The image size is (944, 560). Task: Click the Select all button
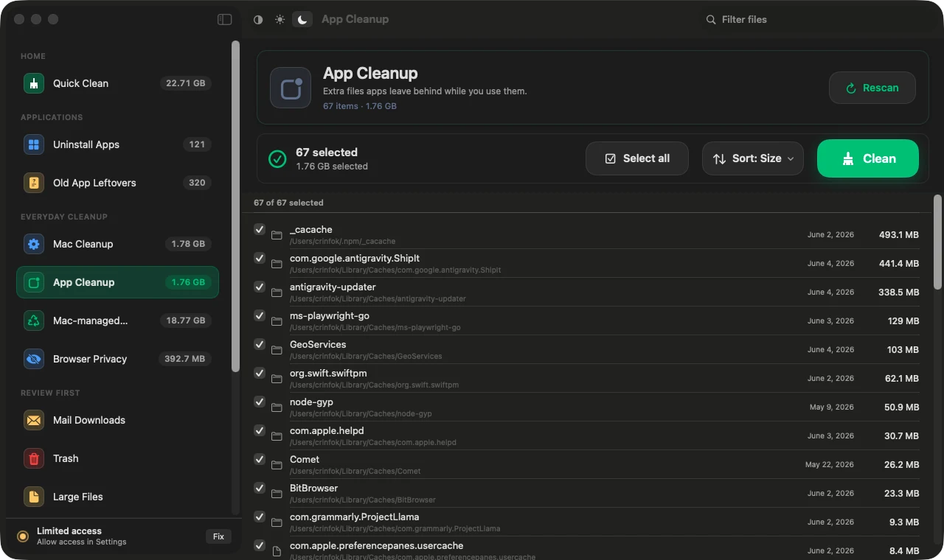tap(637, 158)
